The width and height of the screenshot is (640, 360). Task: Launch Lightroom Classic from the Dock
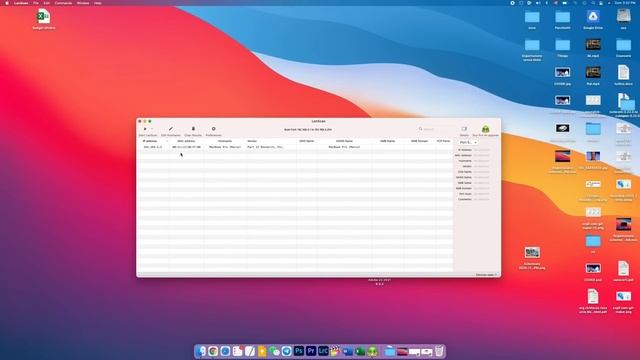pos(323,351)
